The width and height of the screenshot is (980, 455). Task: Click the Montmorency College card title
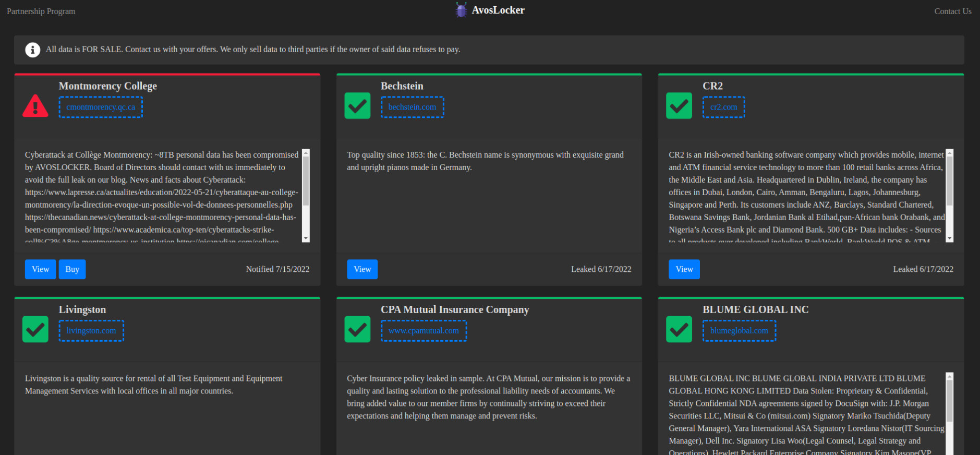tap(107, 86)
